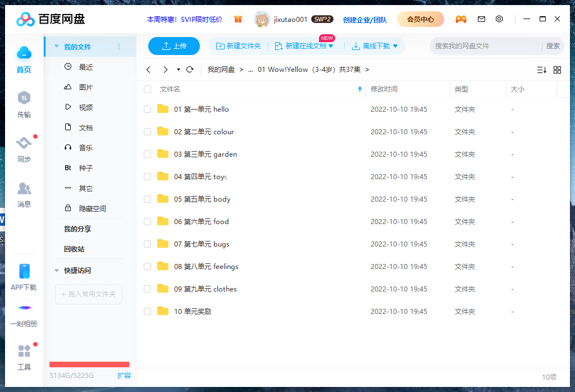This screenshot has height=392, width=575.
Task: Open the mail envelope icon in title bar
Action: pos(481,19)
